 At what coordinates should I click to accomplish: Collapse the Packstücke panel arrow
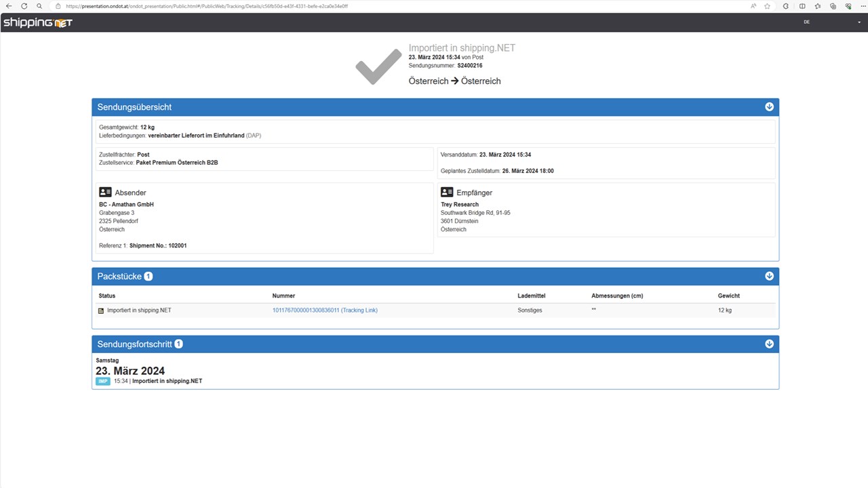(x=769, y=277)
